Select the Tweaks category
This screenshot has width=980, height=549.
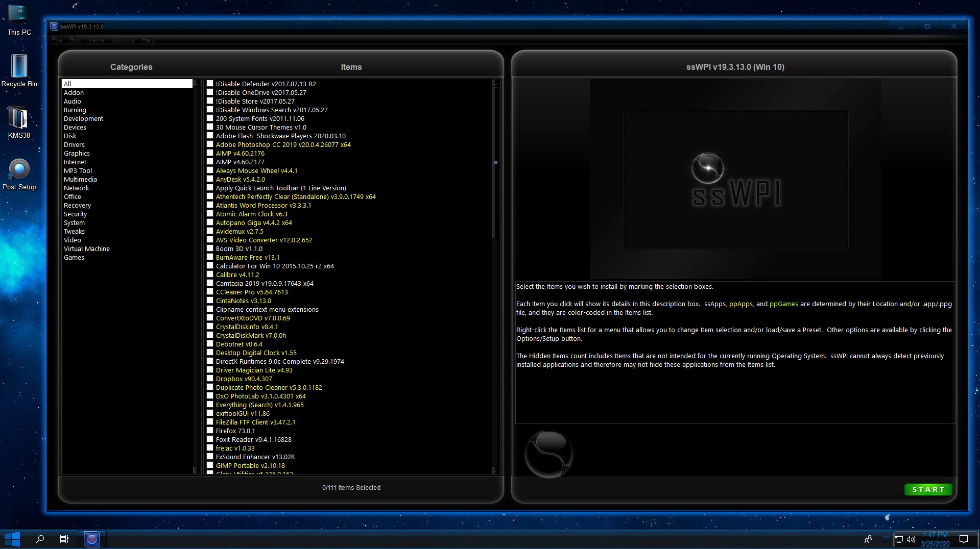pyautogui.click(x=74, y=231)
